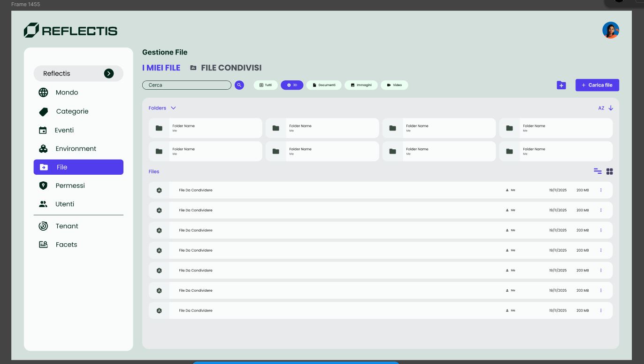Switch to list view icon
The height and width of the screenshot is (364, 644).
coord(598,171)
